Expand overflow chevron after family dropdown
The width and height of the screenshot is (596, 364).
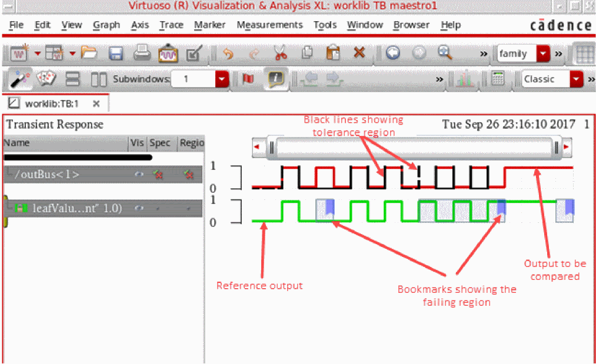(x=558, y=54)
